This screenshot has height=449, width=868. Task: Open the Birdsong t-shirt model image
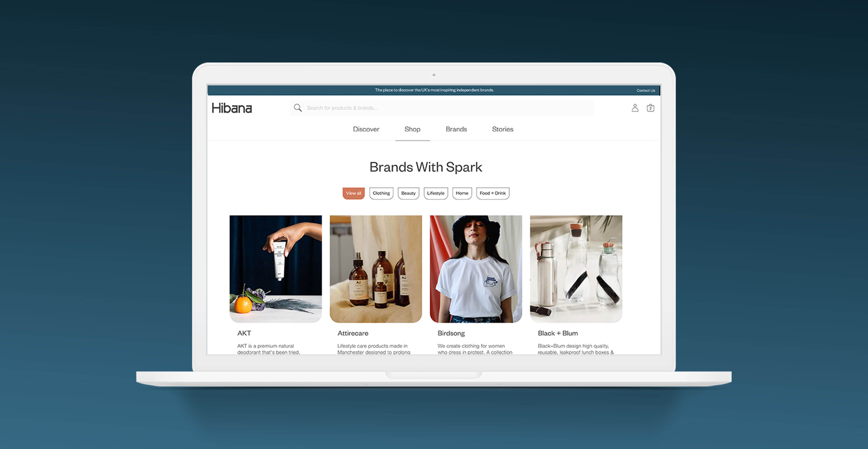476,269
